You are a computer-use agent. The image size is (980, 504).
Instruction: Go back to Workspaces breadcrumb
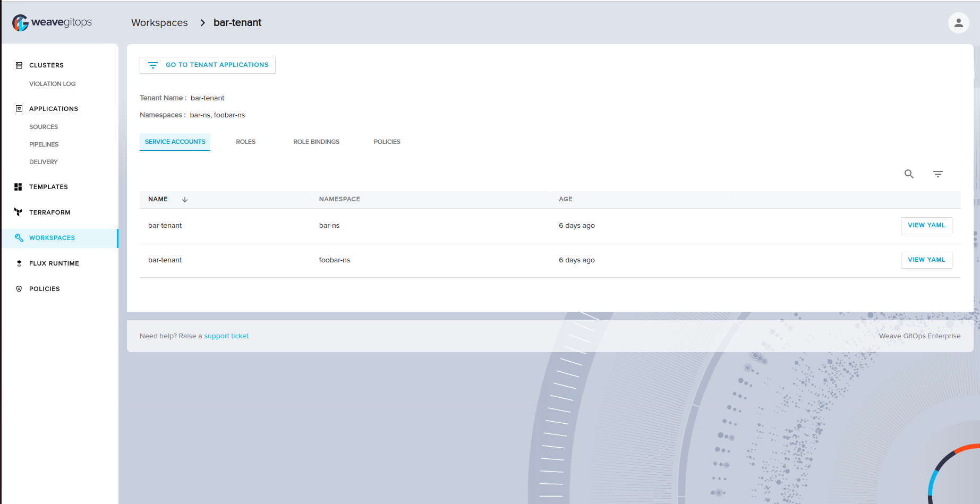pyautogui.click(x=159, y=23)
